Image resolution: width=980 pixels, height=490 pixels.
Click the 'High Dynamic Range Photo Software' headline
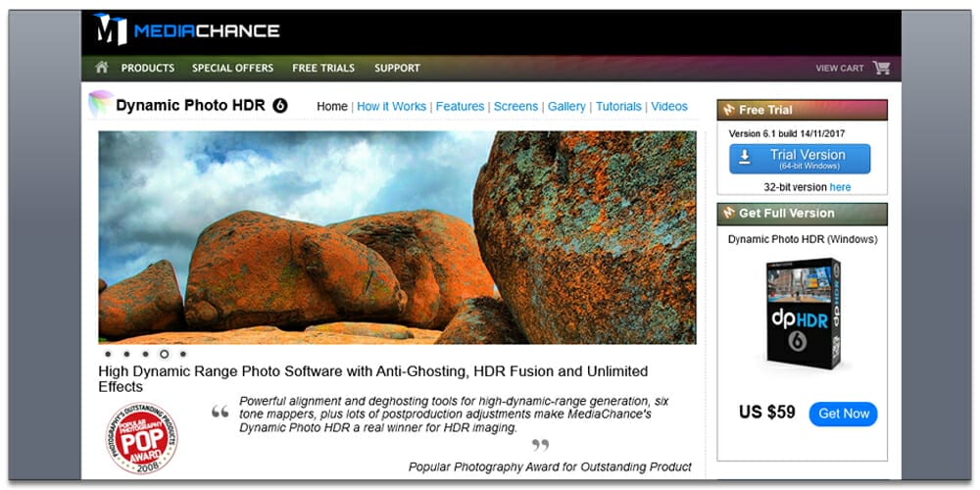(373, 379)
